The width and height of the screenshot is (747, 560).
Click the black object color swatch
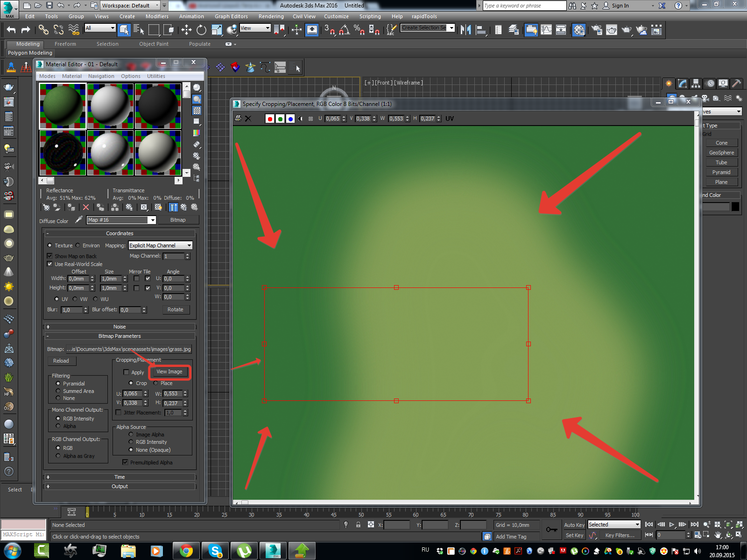point(735,207)
